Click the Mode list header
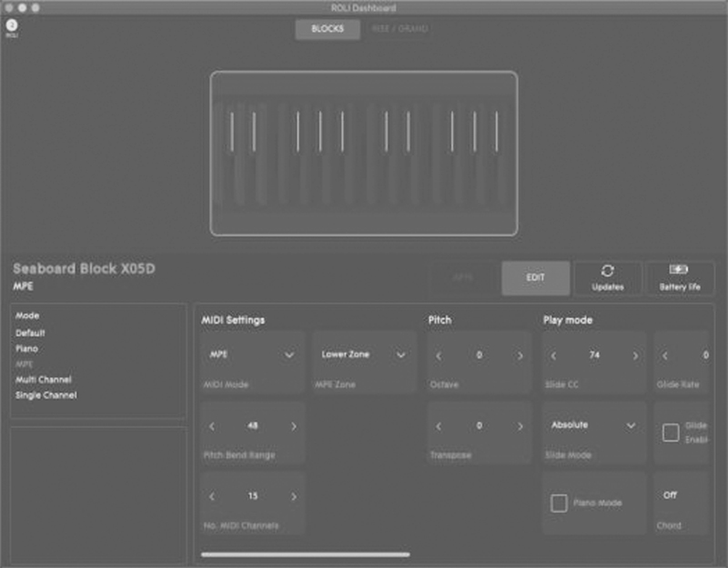Image resolution: width=728 pixels, height=568 pixels. pos(27,316)
